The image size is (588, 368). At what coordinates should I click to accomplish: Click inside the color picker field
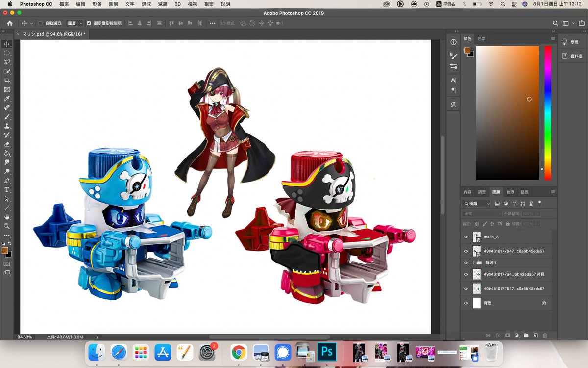(x=507, y=113)
